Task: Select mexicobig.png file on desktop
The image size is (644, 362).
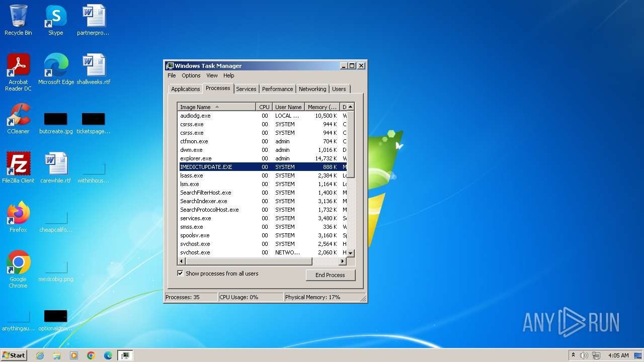Action: tap(56, 270)
